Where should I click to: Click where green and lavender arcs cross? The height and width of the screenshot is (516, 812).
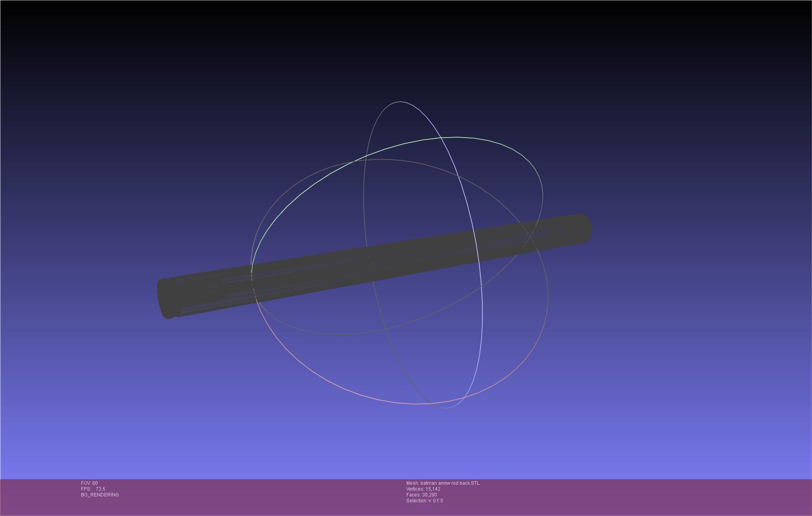point(441,138)
